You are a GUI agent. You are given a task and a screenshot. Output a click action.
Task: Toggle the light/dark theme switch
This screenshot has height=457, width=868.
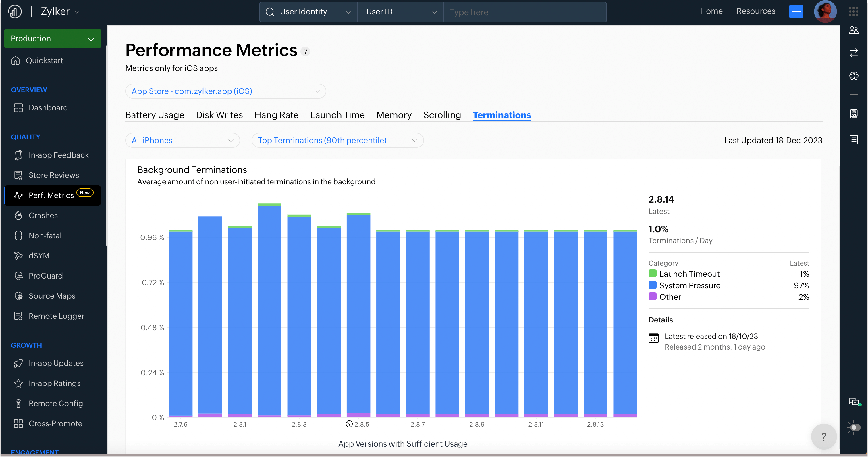point(854,427)
